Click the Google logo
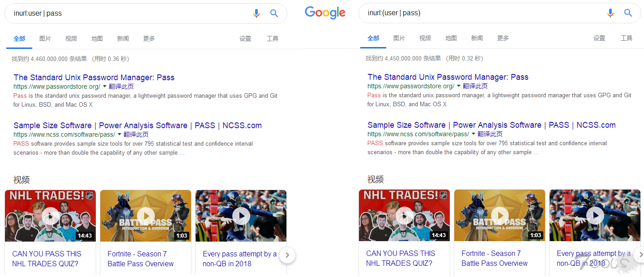This screenshot has height=277, width=644. (325, 13)
